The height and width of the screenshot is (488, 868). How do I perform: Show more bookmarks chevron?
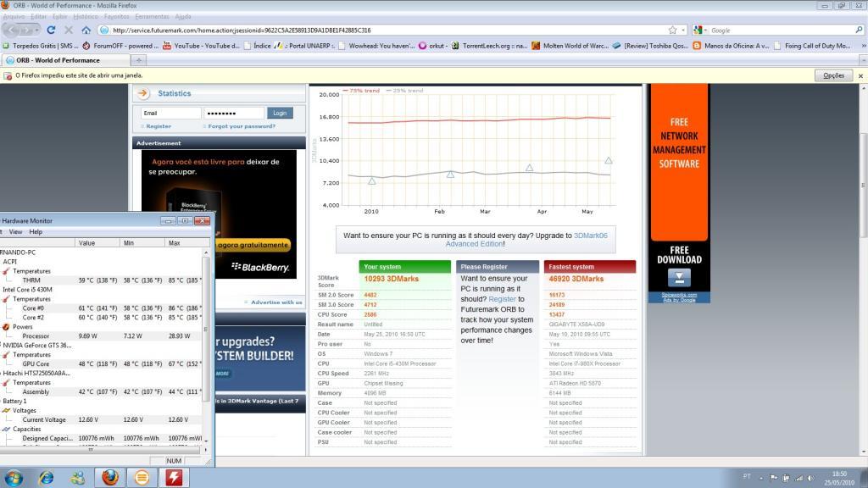[863, 46]
